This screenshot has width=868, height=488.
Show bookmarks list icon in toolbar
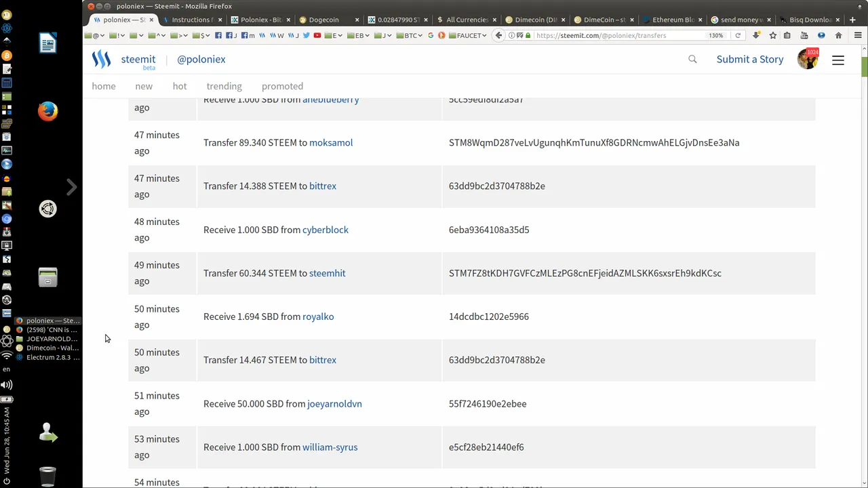point(789,35)
